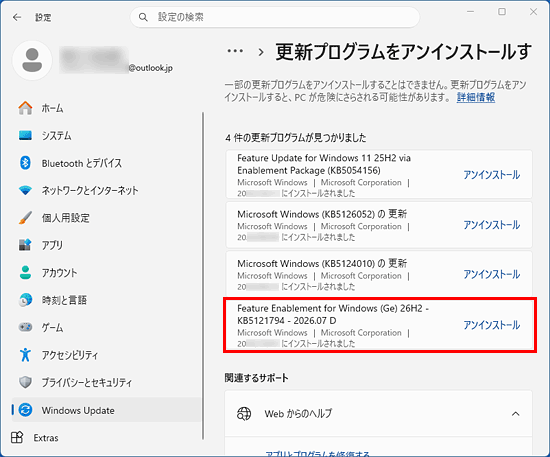
Task: Collapse the Web からのヘルプ section
Action: pos(515,414)
